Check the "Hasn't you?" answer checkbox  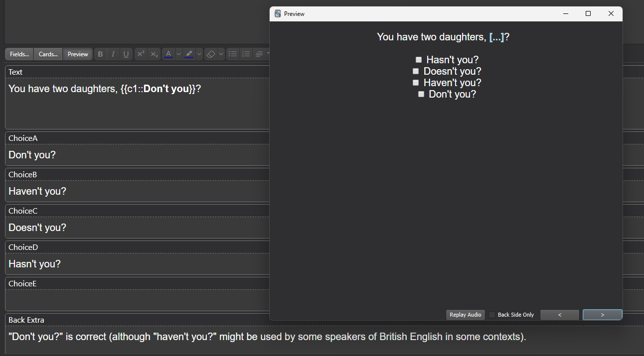[419, 60]
